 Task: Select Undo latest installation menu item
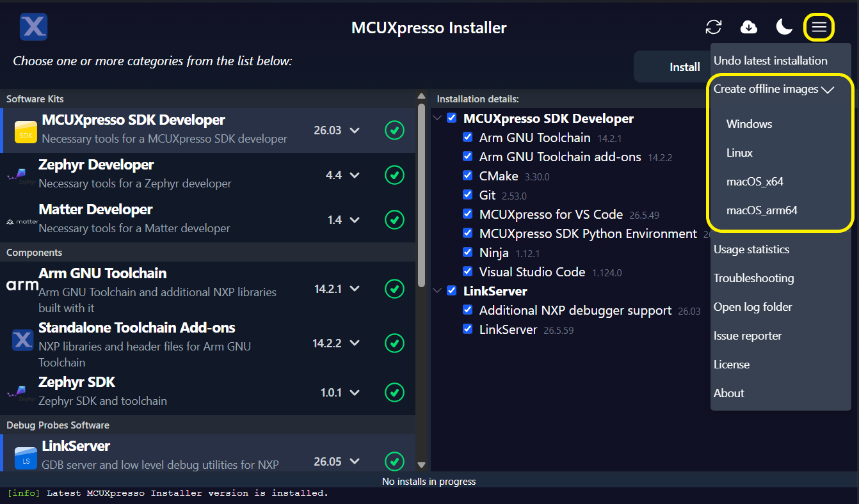771,61
